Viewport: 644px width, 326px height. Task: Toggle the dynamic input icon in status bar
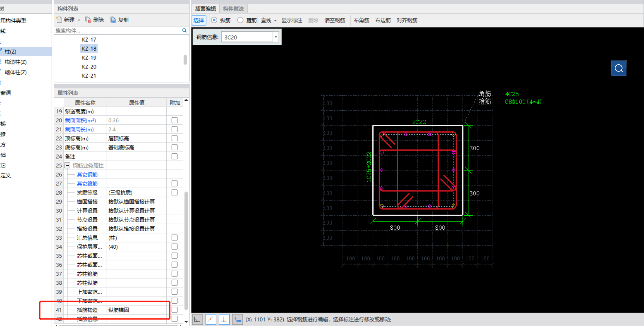237,319
